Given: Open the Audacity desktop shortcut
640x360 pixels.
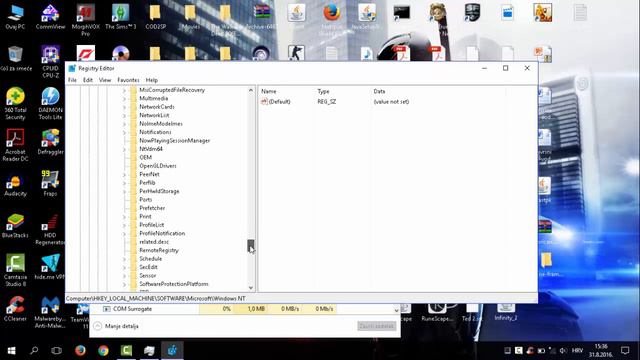Looking at the screenshot, I should (x=15, y=184).
